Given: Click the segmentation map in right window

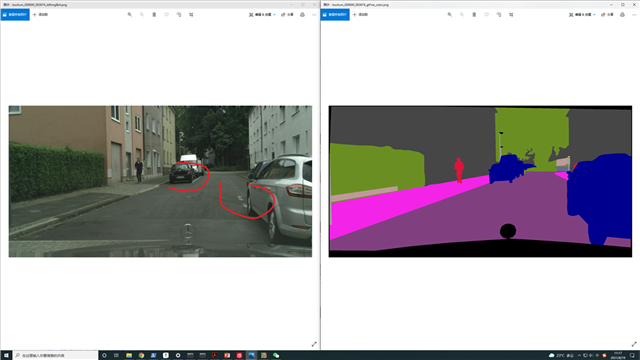Looking at the screenshot, I should point(480,182).
